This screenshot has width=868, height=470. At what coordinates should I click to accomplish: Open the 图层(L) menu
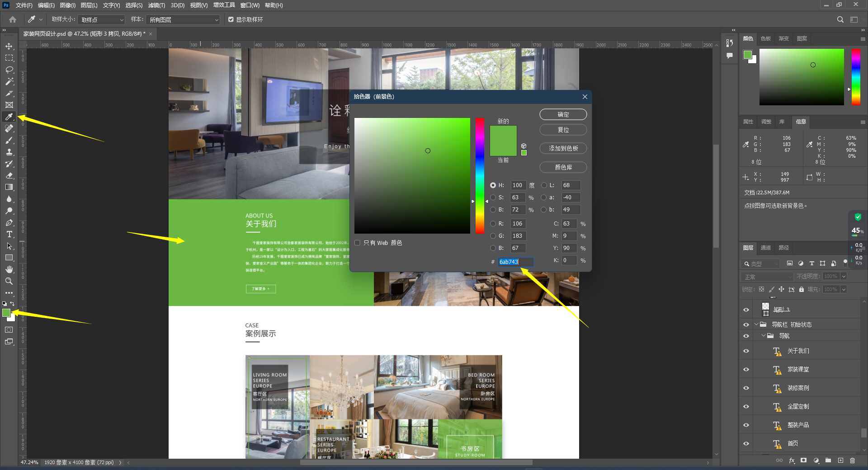(x=89, y=5)
